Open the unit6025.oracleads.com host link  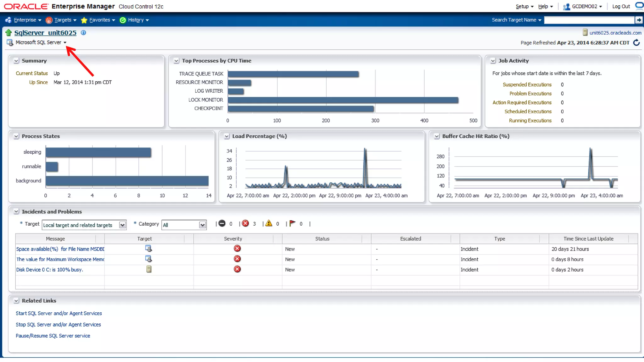coord(615,33)
